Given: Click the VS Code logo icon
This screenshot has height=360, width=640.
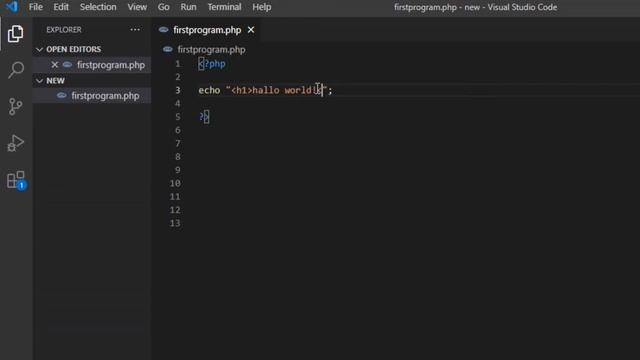Looking at the screenshot, I should click(11, 7).
